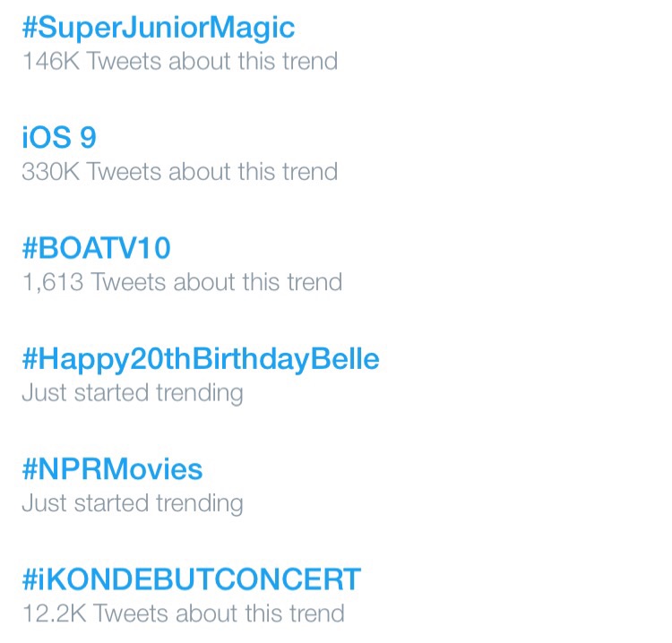The height and width of the screenshot is (643, 672).
Task: Open the #SuperJuniorMagic trend
Action: 158,28
